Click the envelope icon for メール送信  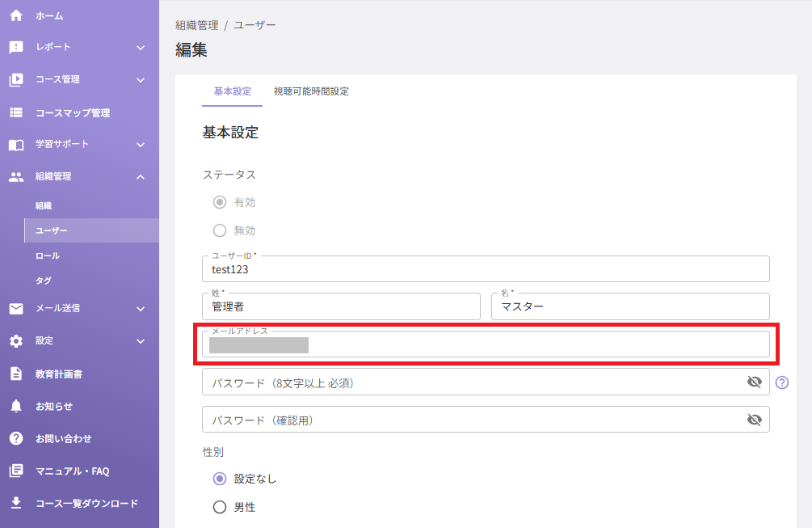coord(16,309)
